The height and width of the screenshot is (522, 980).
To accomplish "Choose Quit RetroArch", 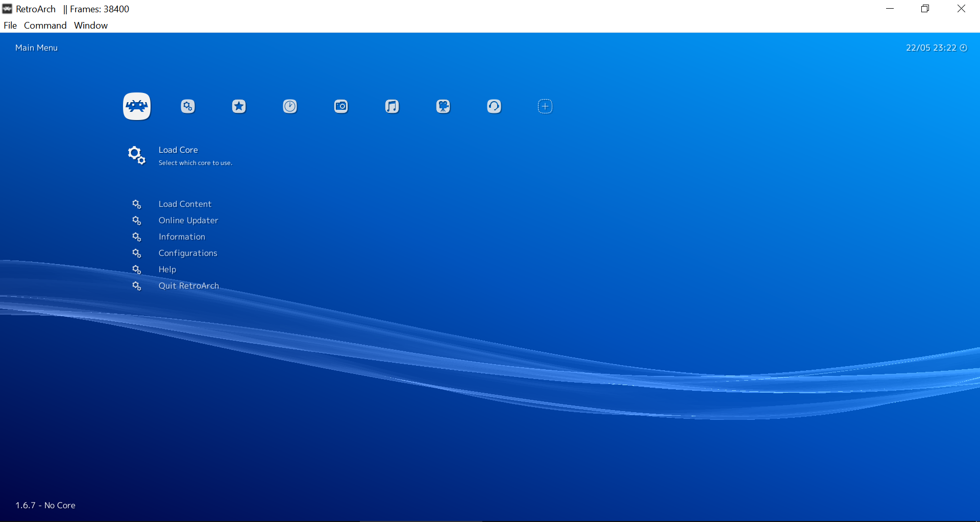I will (x=189, y=286).
